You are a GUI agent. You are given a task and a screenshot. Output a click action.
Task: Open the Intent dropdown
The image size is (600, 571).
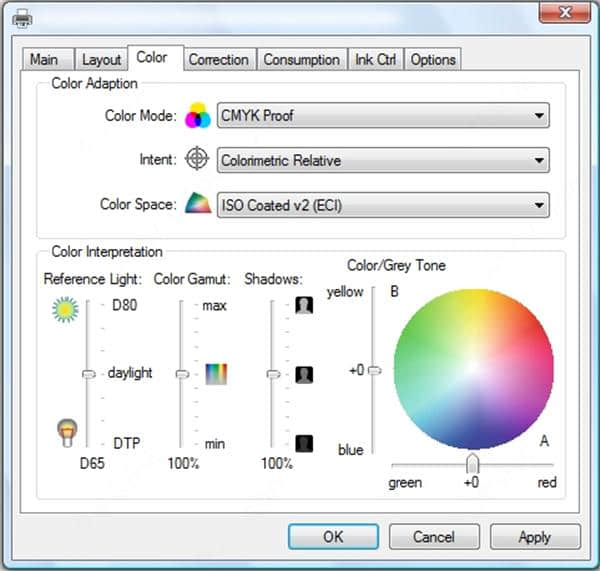pyautogui.click(x=383, y=160)
